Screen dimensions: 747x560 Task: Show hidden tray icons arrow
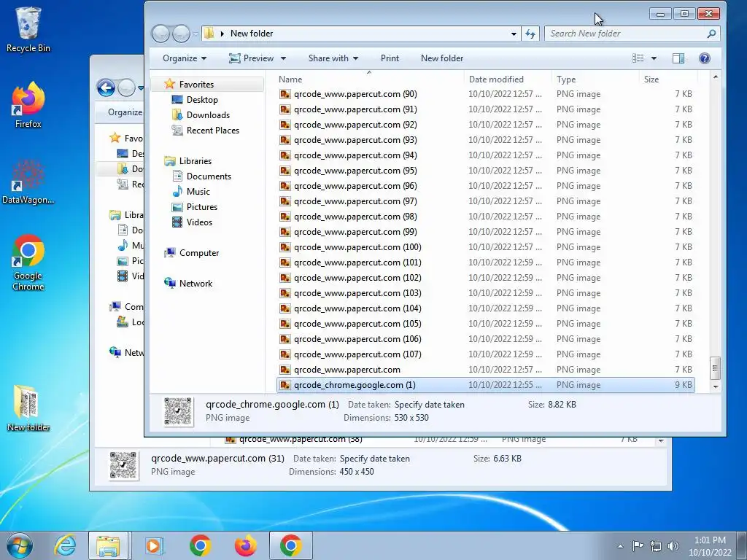620,546
